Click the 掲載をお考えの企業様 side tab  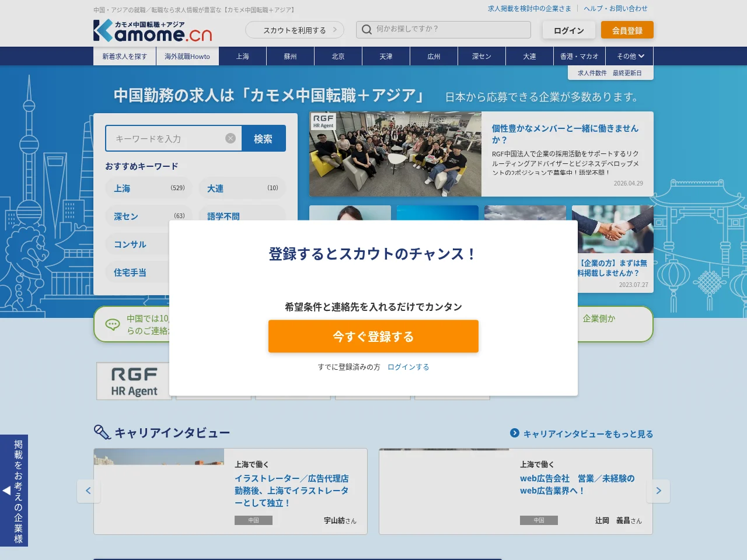click(14, 491)
